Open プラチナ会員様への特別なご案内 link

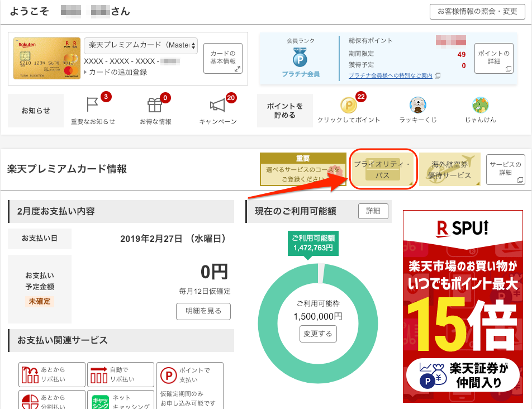pos(391,75)
